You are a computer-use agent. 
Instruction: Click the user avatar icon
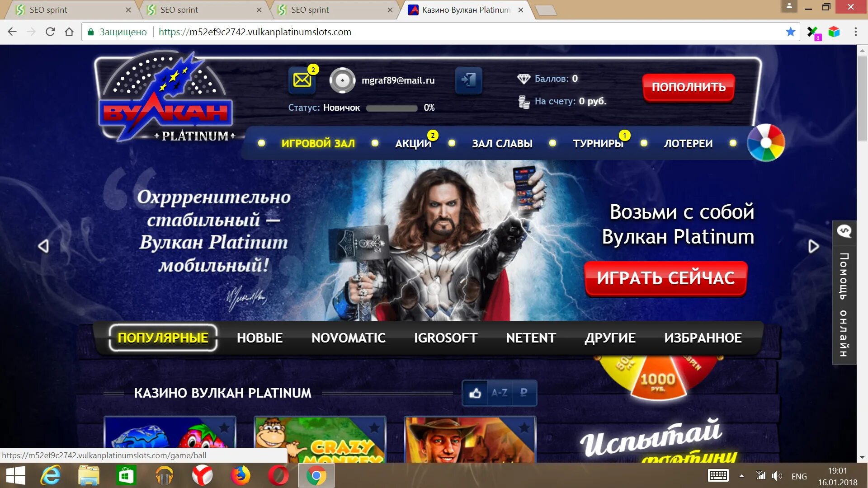click(342, 80)
